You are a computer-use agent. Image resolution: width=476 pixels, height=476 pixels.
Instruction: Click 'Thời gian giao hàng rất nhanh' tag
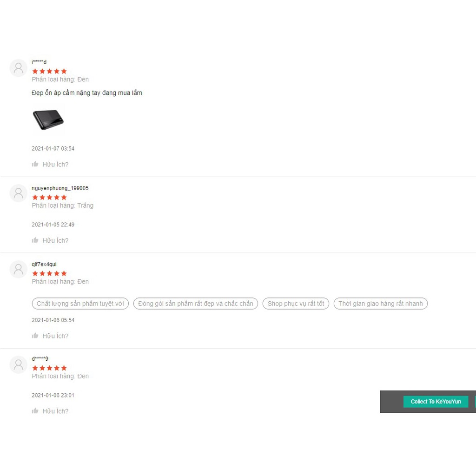381,304
